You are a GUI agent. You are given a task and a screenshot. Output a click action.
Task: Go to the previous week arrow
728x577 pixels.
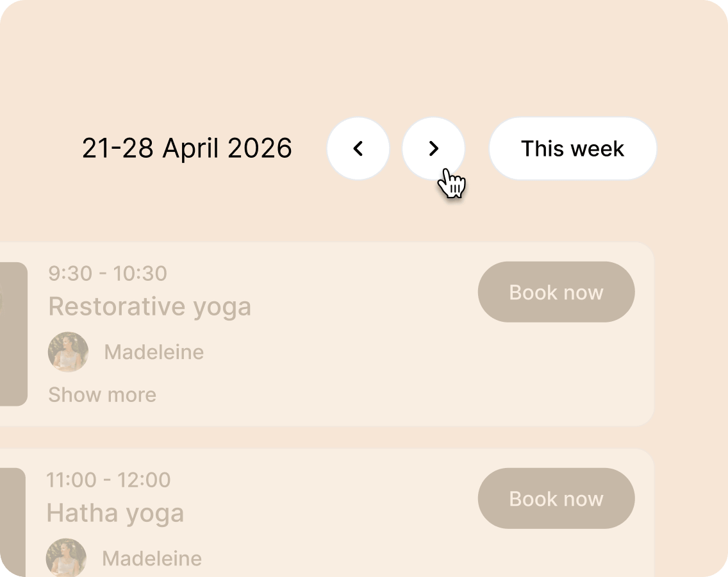(358, 149)
